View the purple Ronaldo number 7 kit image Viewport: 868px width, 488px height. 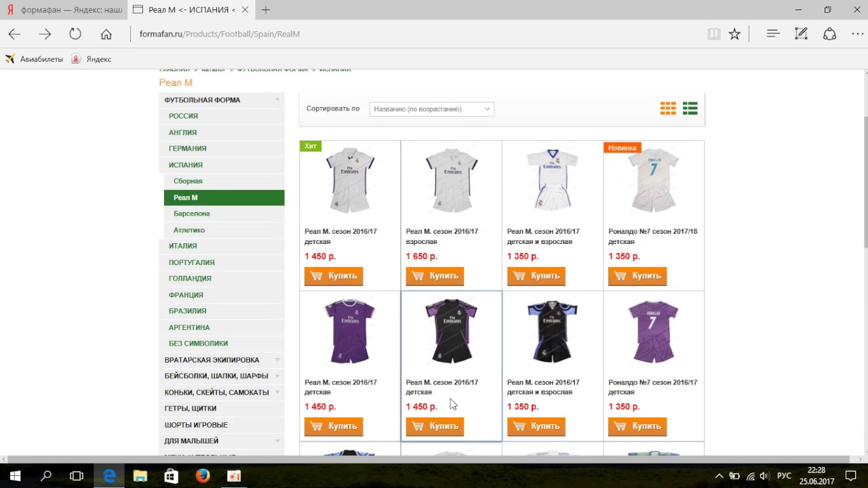point(653,331)
